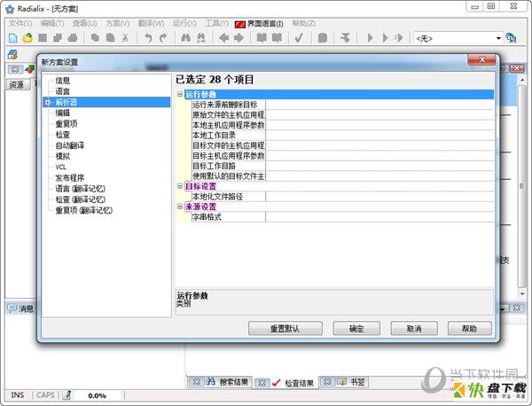Select 检查 (翻译记忆) tree item
Screen dimensions: 532x406
[81, 199]
